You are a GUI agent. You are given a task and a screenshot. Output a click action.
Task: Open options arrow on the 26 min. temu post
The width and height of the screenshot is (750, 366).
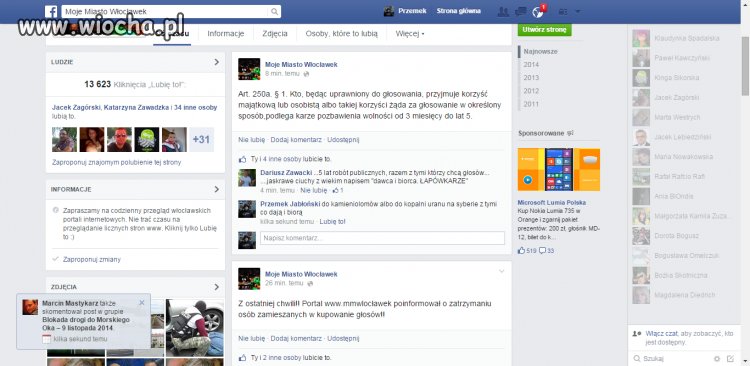pos(501,271)
